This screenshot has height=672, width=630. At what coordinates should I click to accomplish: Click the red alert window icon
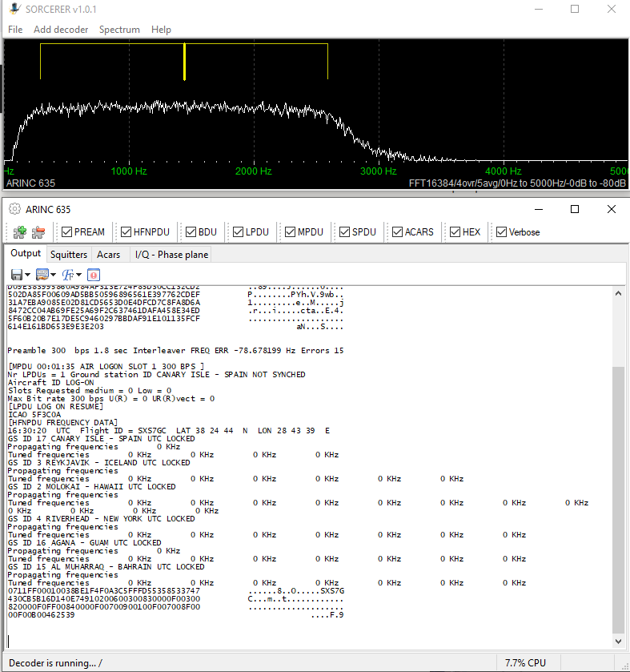94,275
